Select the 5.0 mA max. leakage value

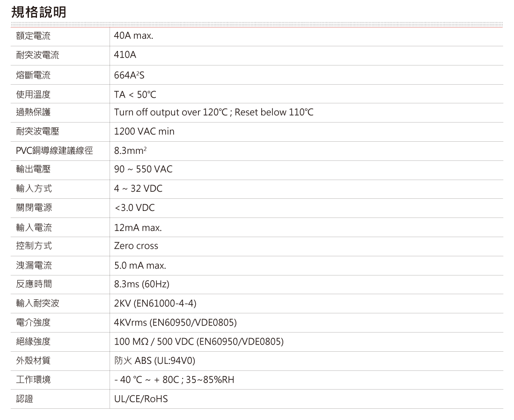point(140,266)
